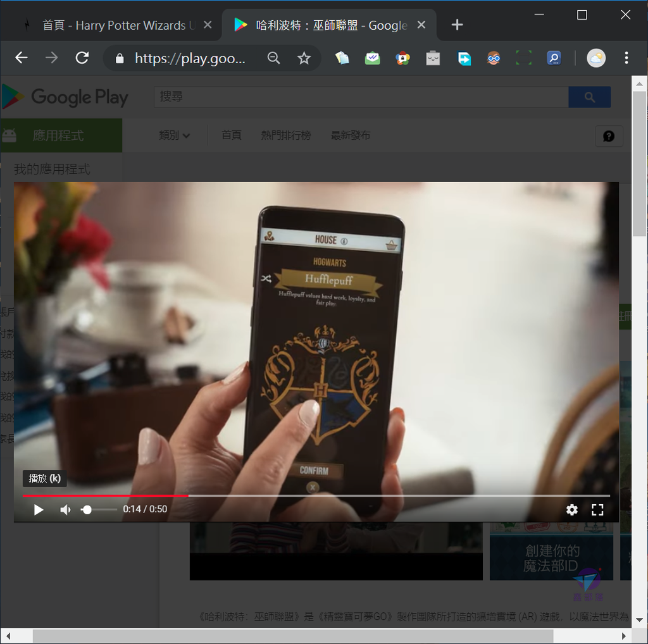Open a new browser tab
Image resolution: width=648 pixels, height=644 pixels.
point(457,25)
